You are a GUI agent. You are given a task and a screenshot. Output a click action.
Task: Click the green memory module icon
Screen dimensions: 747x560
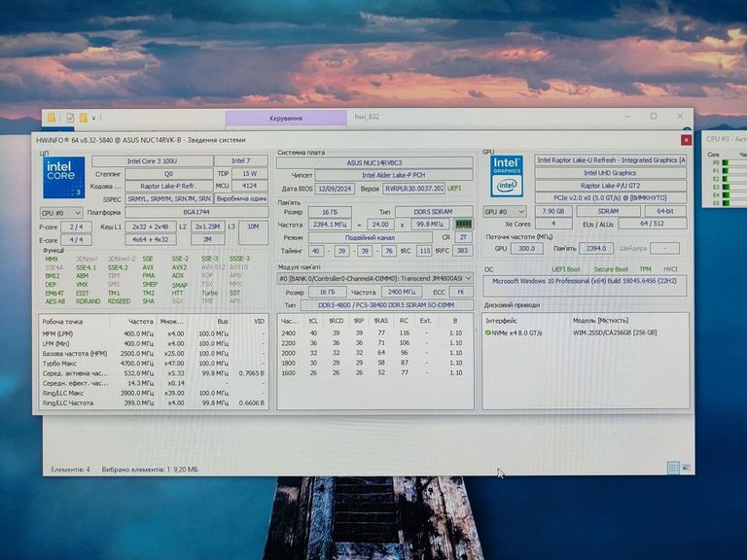(x=463, y=224)
